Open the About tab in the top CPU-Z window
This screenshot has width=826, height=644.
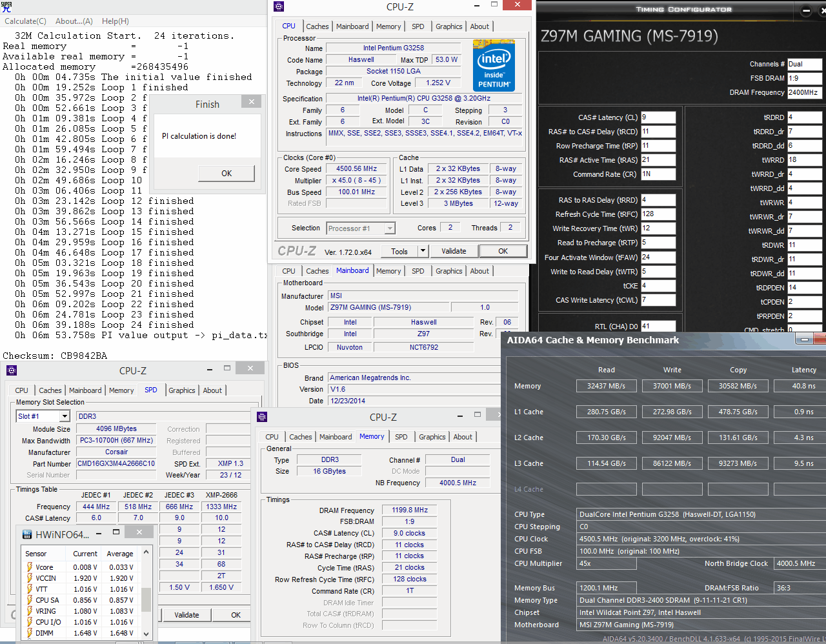click(x=479, y=26)
